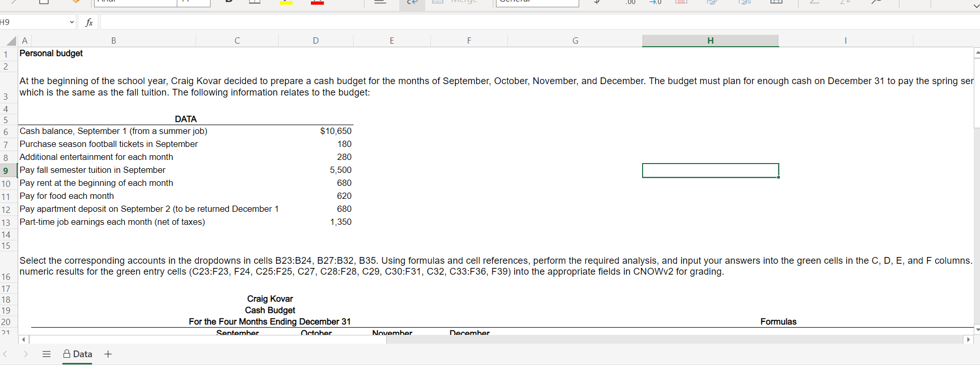Select the 180 football tickets value
Image resolution: width=980 pixels, height=365 pixels.
pos(344,144)
